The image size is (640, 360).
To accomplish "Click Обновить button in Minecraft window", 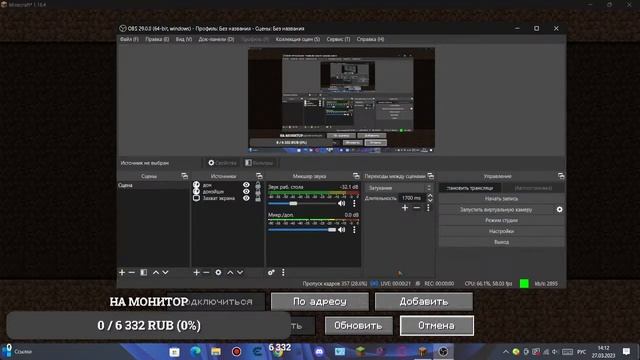I will point(358,326).
